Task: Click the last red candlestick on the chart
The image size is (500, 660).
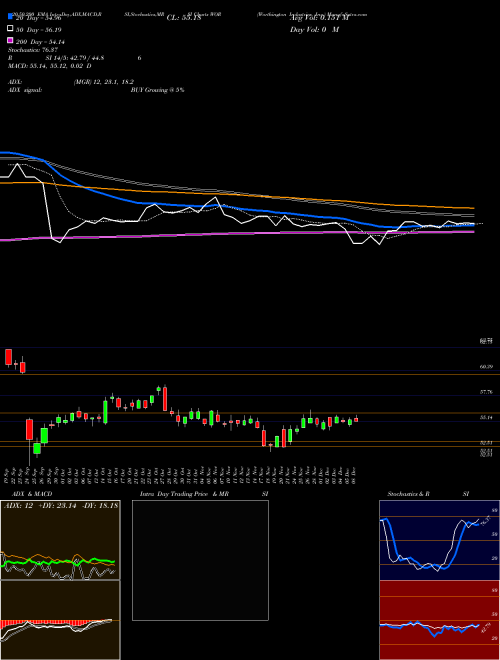Action: tap(356, 419)
